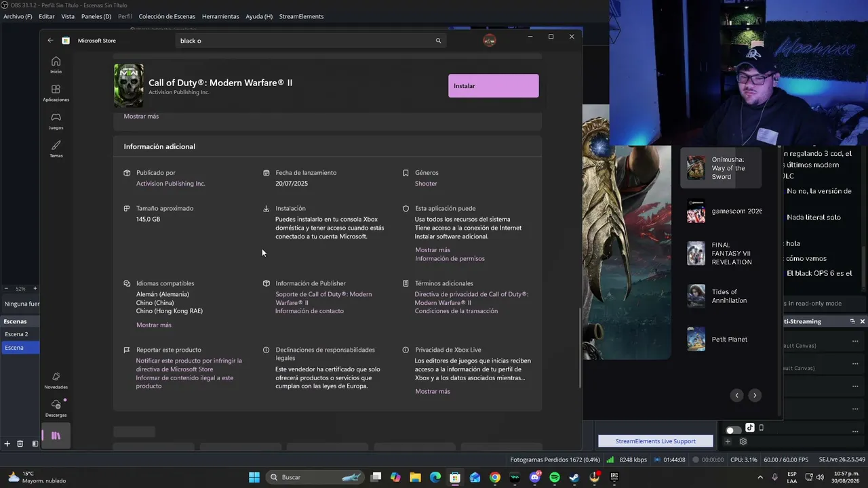Show next items in the carousel
868x488 pixels.
pos(755,395)
